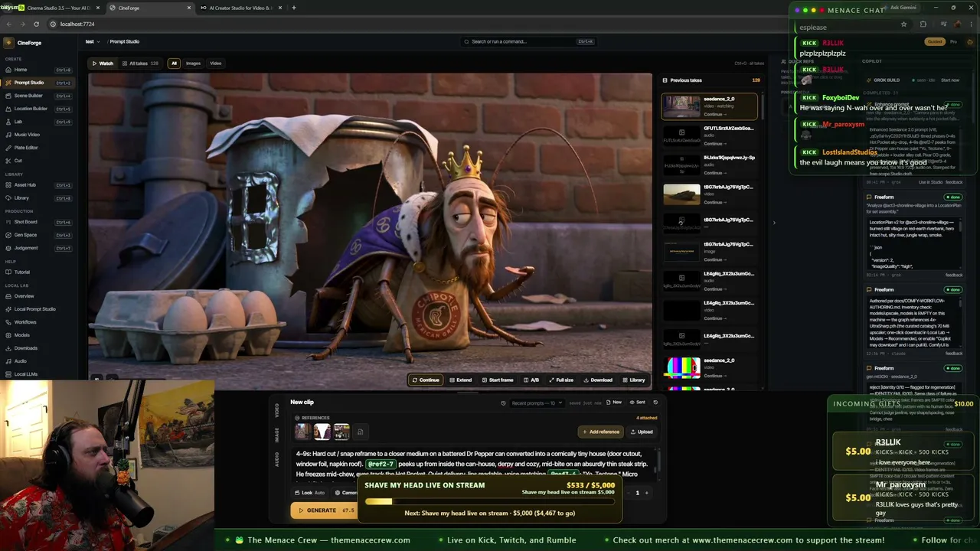Click Add reference

(x=601, y=432)
